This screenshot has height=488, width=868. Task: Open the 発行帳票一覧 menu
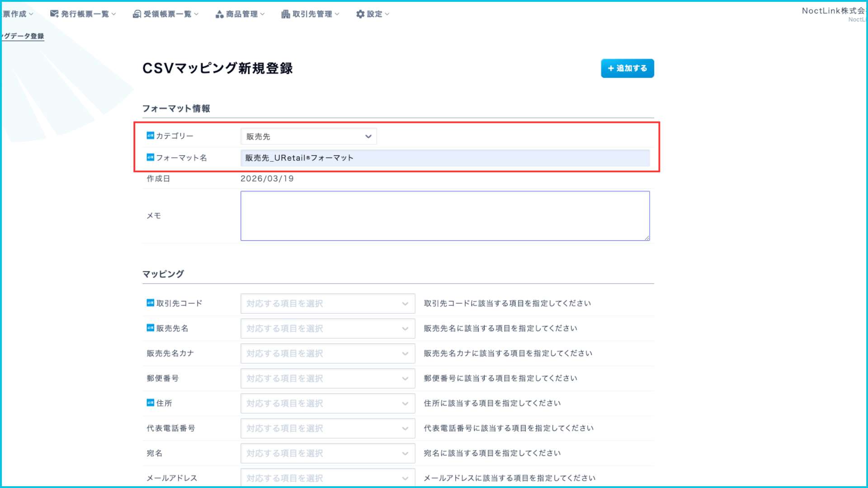(x=85, y=14)
